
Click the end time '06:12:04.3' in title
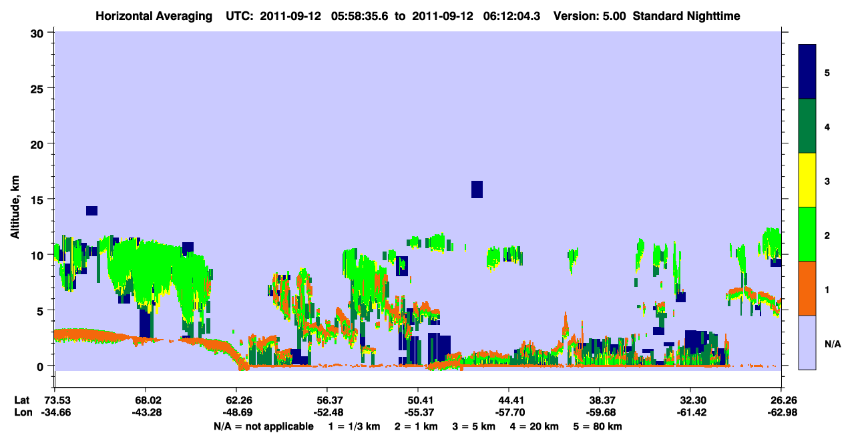pos(513,16)
